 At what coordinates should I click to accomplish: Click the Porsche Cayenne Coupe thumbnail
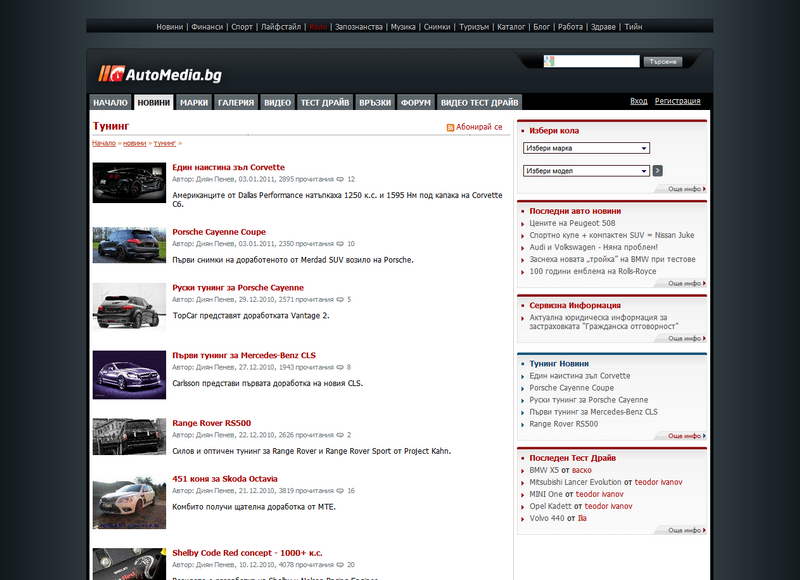point(129,245)
